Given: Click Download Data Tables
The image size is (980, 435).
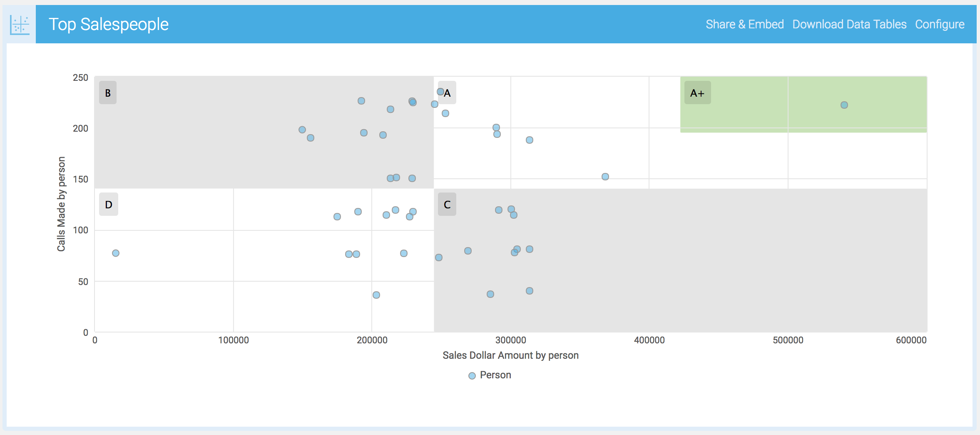Looking at the screenshot, I should [x=849, y=25].
